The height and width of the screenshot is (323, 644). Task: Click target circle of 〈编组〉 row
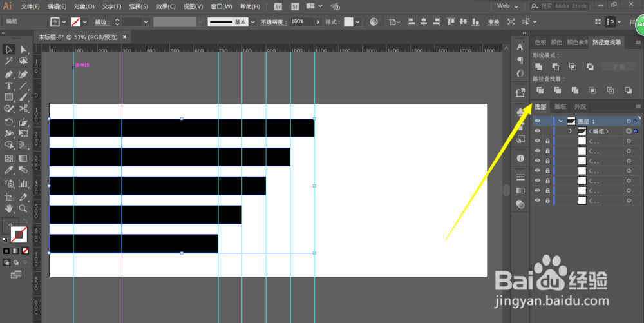point(629,131)
